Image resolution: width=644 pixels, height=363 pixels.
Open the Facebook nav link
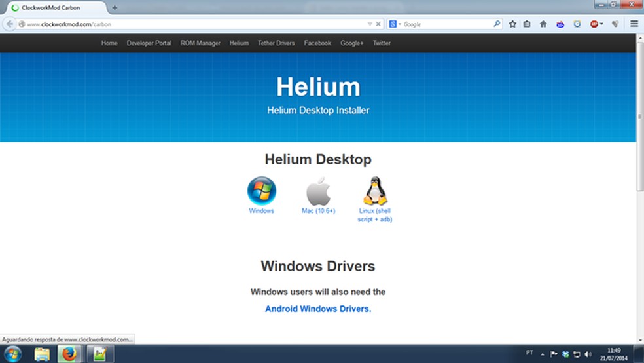[x=317, y=43]
